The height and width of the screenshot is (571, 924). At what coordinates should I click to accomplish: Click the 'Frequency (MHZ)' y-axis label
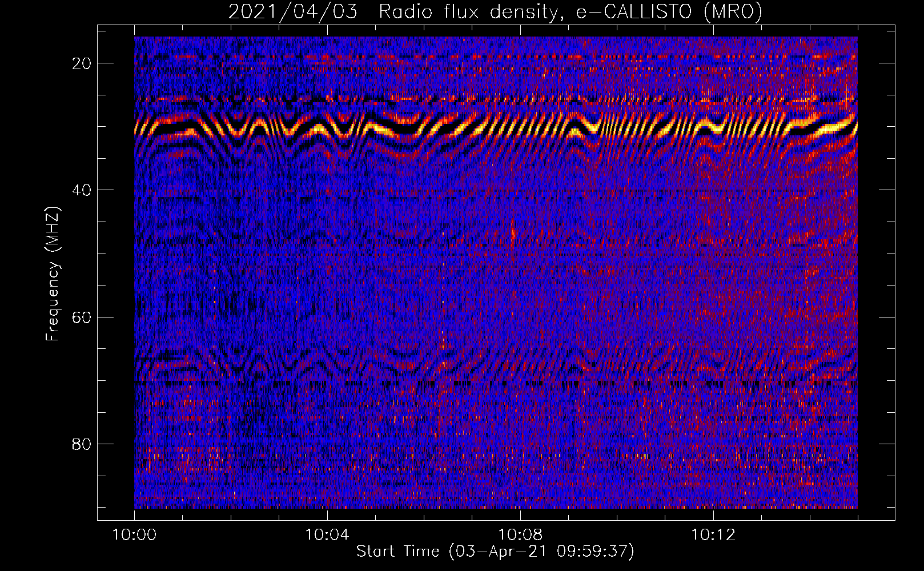(x=53, y=274)
